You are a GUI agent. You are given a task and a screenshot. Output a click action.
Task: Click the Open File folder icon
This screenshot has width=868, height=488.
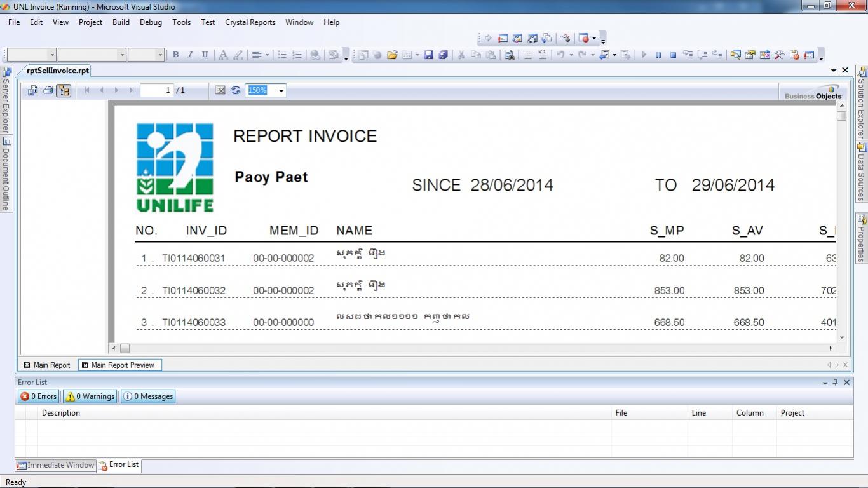pyautogui.click(x=392, y=55)
